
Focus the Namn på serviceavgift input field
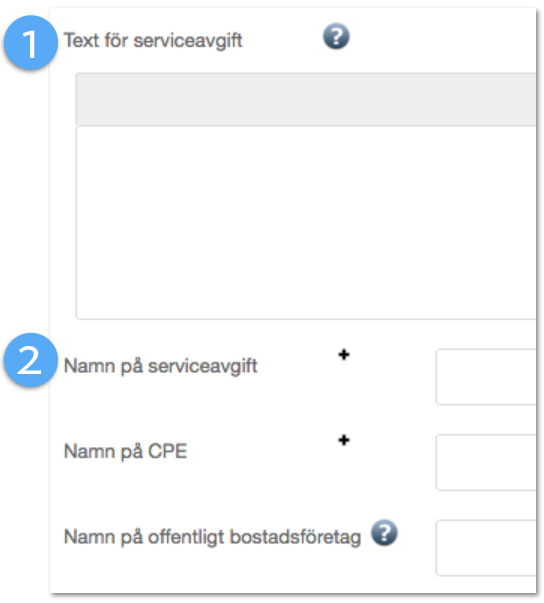[x=486, y=377]
